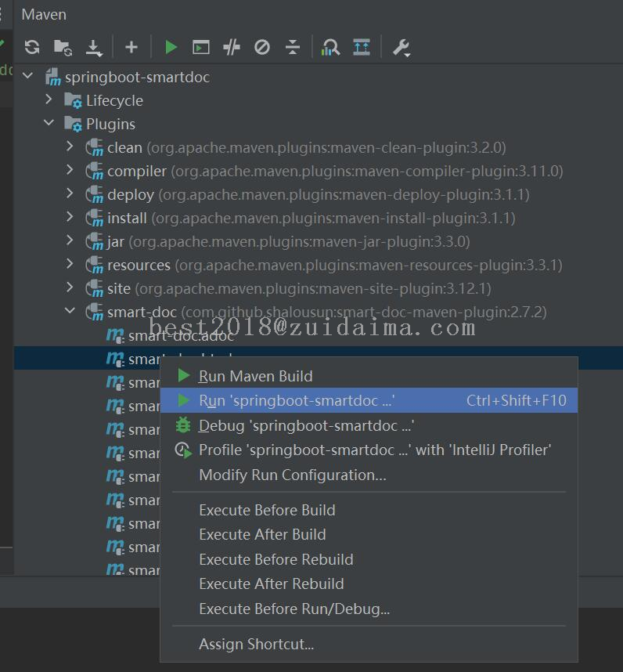
Task: Collapse the Plugins node
Action: (49, 123)
